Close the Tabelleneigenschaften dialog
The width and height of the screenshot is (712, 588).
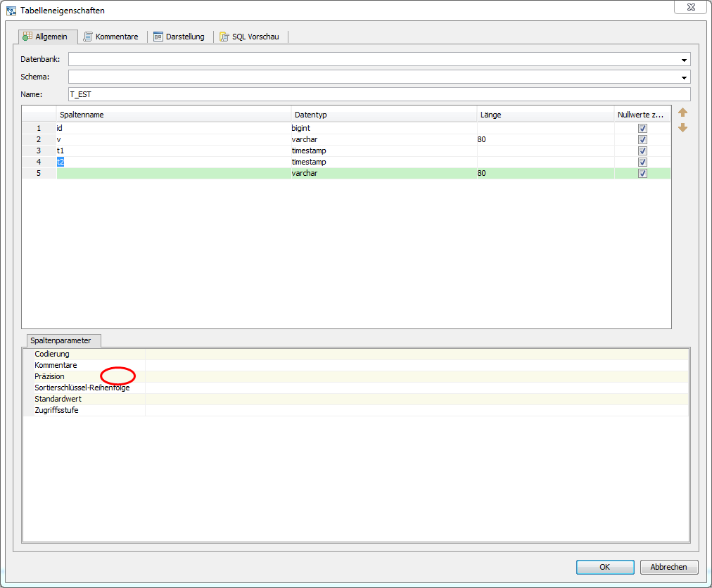coord(691,7)
